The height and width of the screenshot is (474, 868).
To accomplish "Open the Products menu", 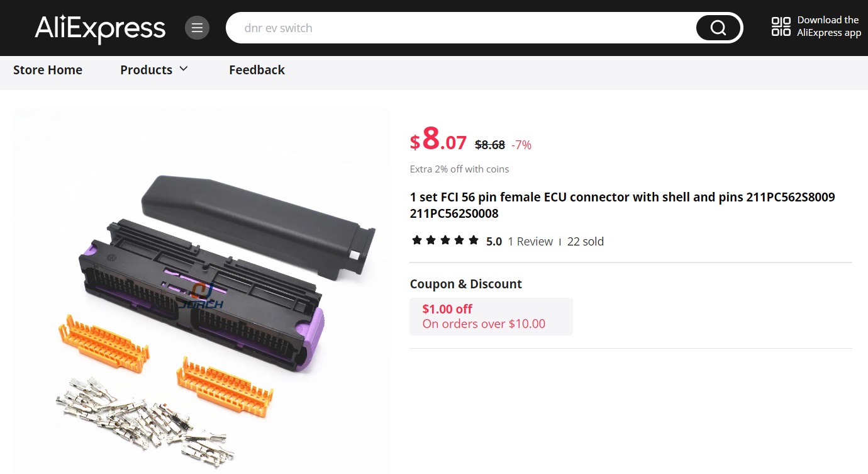I will coord(154,70).
